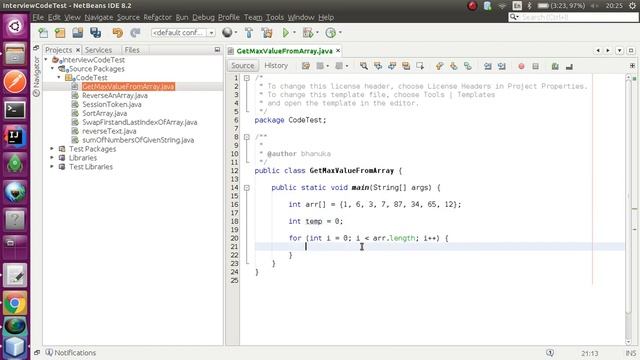Open the Refactor menu

click(157, 17)
